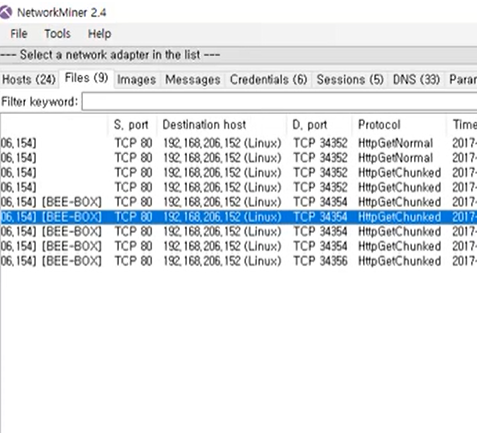Image resolution: width=477 pixels, height=433 pixels.
Task: Focus the Filter keyword input field
Action: coord(279,102)
